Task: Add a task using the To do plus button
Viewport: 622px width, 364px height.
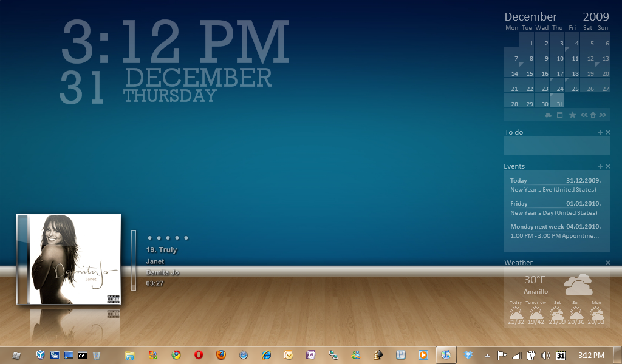Action: point(600,132)
